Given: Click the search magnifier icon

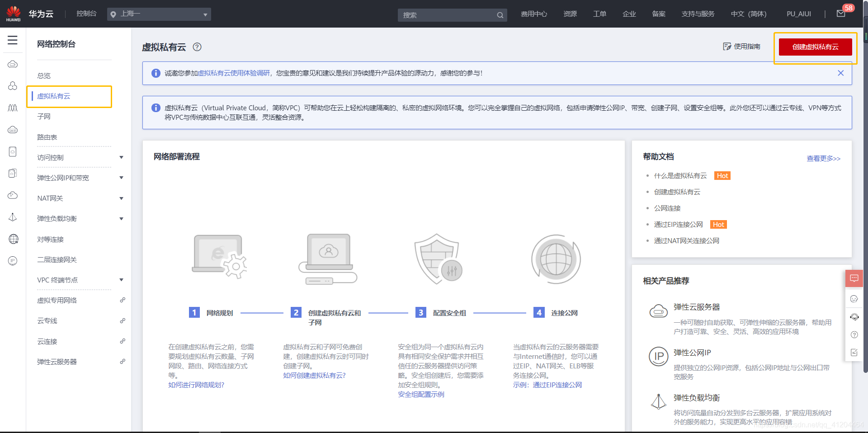Looking at the screenshot, I should point(500,15).
